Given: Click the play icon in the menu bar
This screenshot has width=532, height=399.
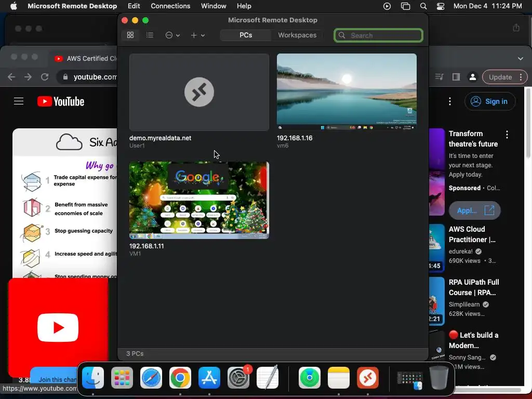Looking at the screenshot, I should click(x=387, y=6).
